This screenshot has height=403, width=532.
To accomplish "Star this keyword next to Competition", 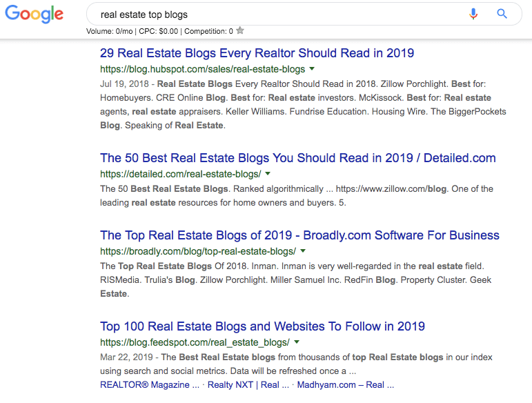I will (240, 30).
